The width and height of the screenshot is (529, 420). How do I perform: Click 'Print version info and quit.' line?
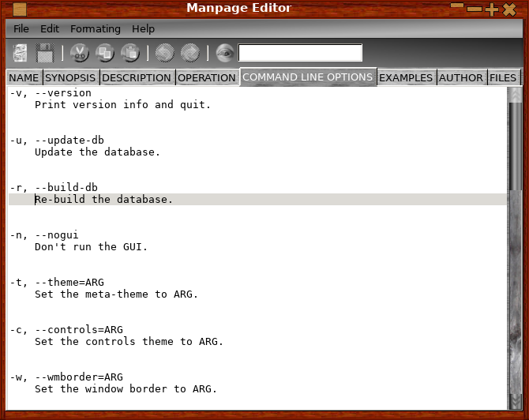[x=123, y=105]
